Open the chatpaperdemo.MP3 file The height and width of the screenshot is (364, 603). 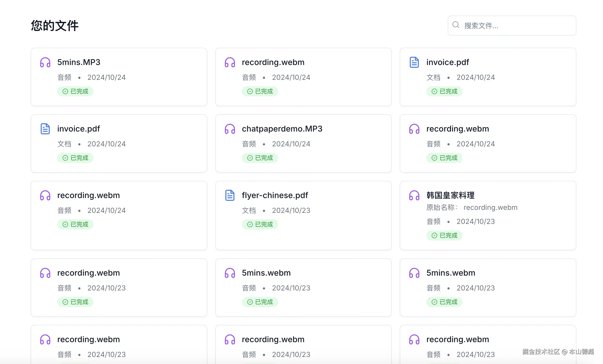coord(282,129)
